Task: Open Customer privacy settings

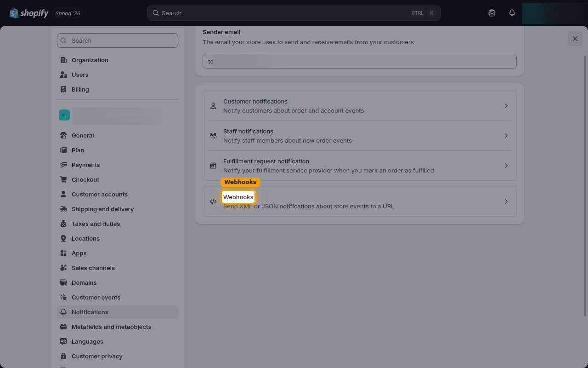Action: click(118, 356)
